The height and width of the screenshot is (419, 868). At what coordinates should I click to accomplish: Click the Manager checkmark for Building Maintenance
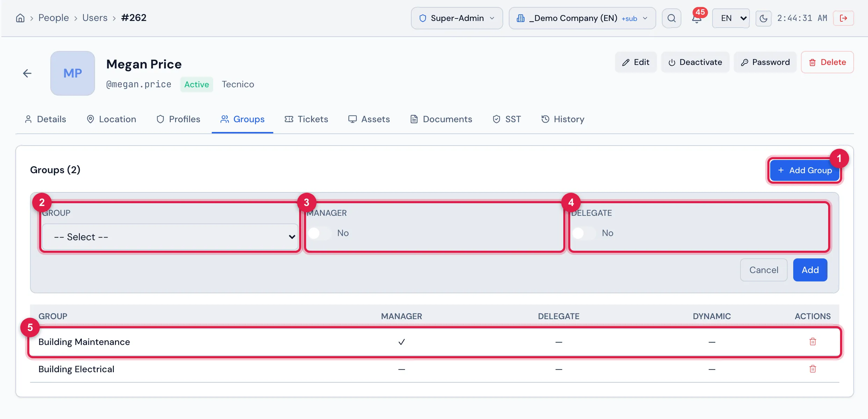[402, 342]
